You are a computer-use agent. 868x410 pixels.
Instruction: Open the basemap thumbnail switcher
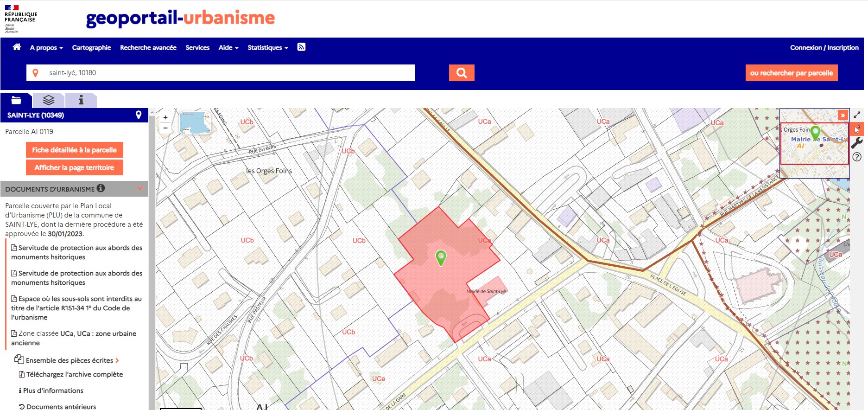tap(195, 123)
